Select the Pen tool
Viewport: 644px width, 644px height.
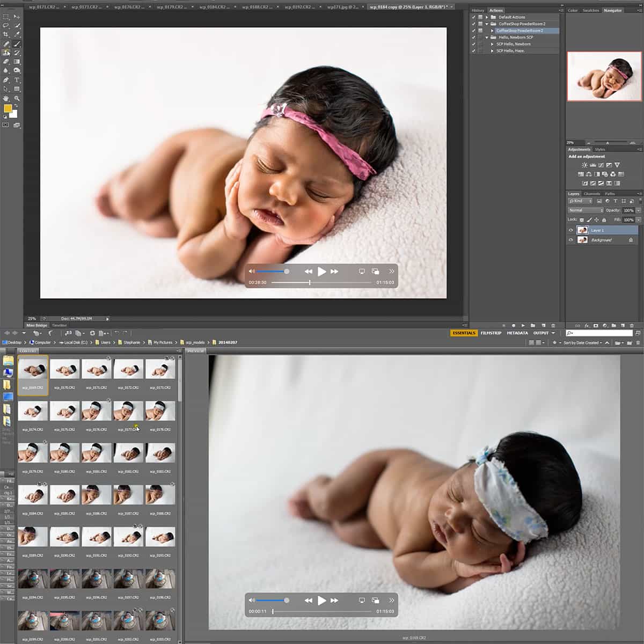click(6, 80)
